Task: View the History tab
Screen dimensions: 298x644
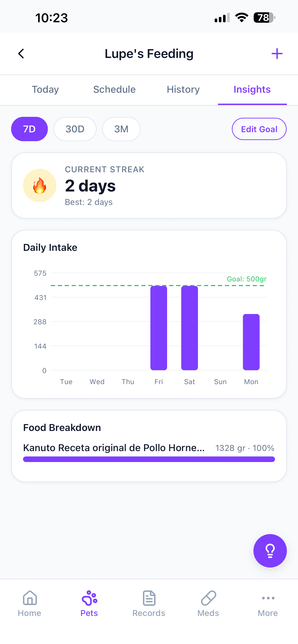Action: (x=183, y=89)
